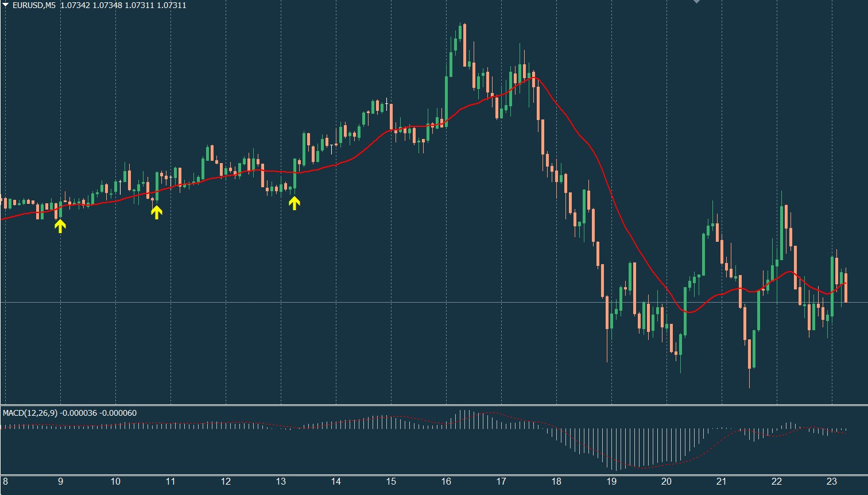This screenshot has height=495, width=868.
Task: Click the lowest orange candle after hour 21
Action: [x=749, y=353]
